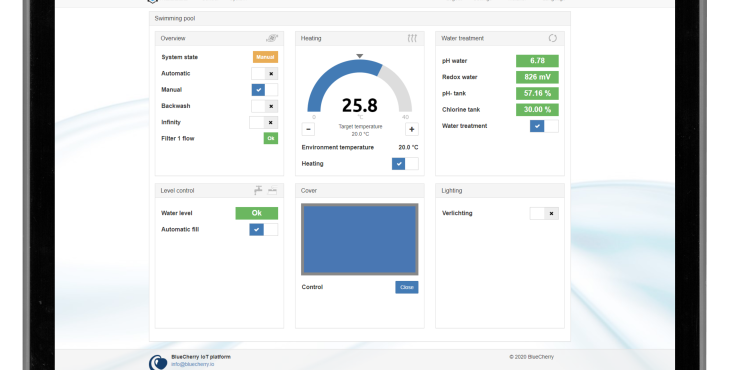Toggle Automatic fill off

click(x=263, y=230)
